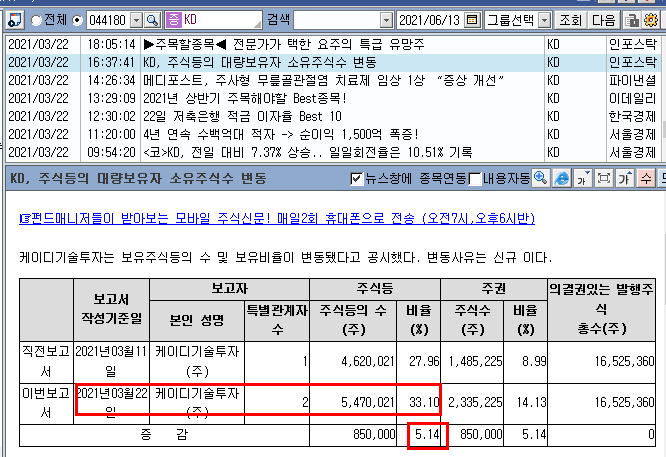Open stock code 044180 dropdown arrow
The width and height of the screenshot is (666, 457).
coord(136,20)
